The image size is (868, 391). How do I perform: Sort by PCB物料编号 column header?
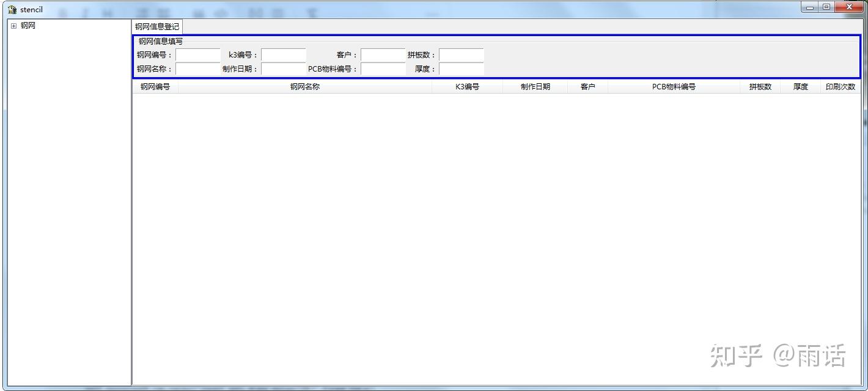pyautogui.click(x=674, y=87)
